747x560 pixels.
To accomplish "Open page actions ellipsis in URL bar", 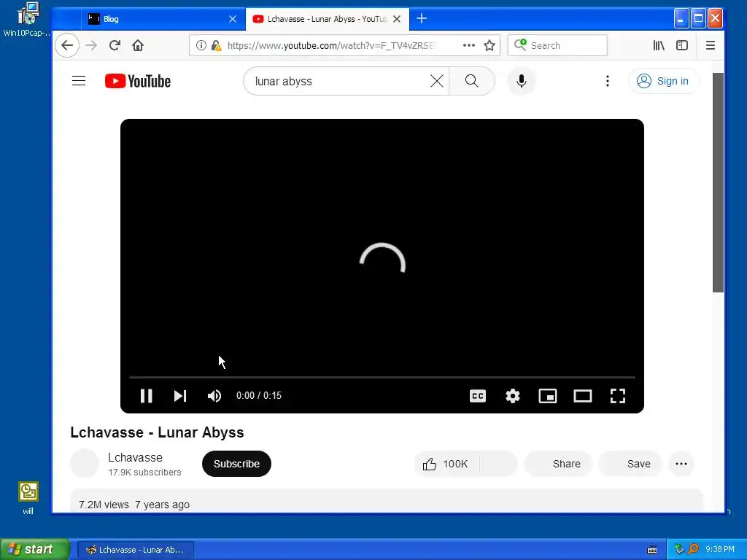I will pos(469,45).
